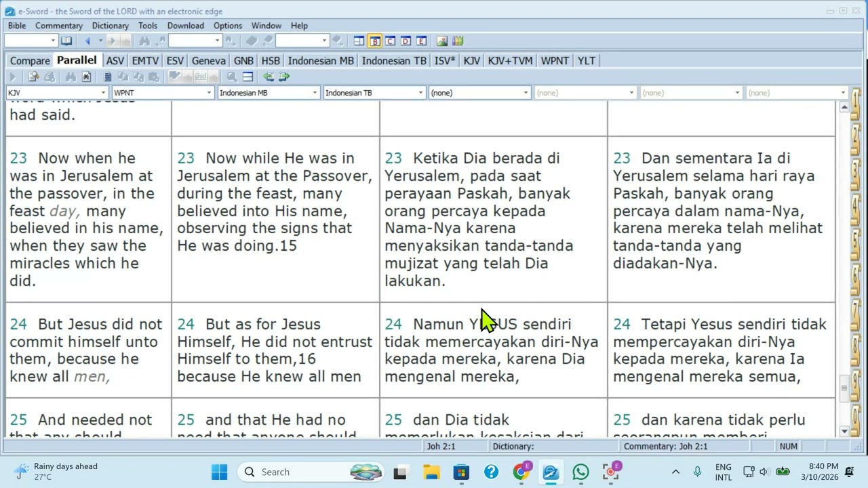Click the scrollbar up arrow of Bible pane
This screenshot has width=868, height=488.
pyautogui.click(x=844, y=107)
